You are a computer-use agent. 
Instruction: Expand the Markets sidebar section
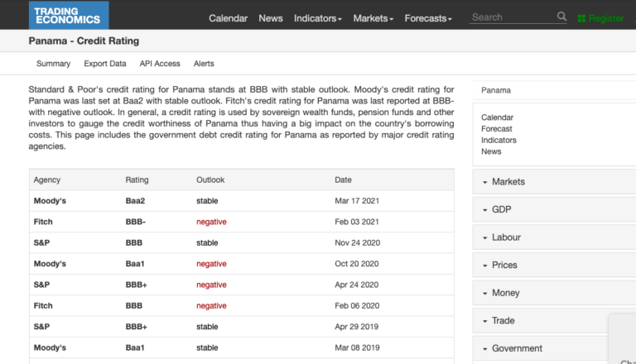[x=554, y=182]
